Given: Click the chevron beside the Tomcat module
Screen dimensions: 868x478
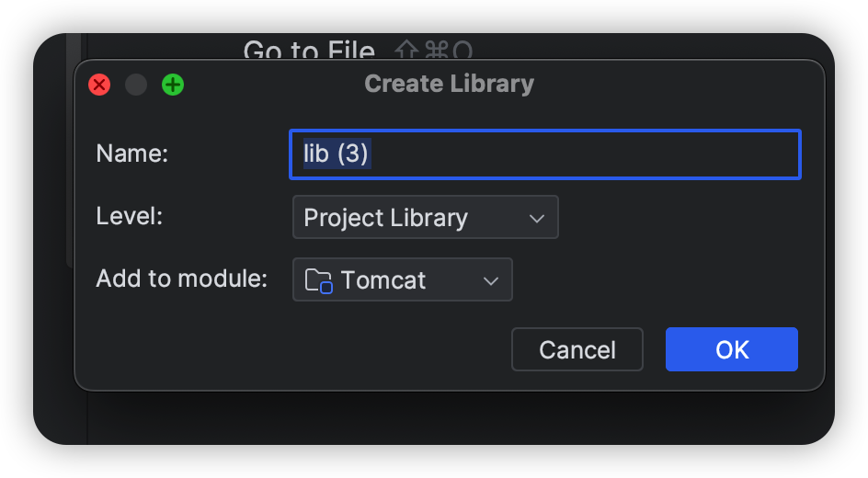Looking at the screenshot, I should (491, 281).
